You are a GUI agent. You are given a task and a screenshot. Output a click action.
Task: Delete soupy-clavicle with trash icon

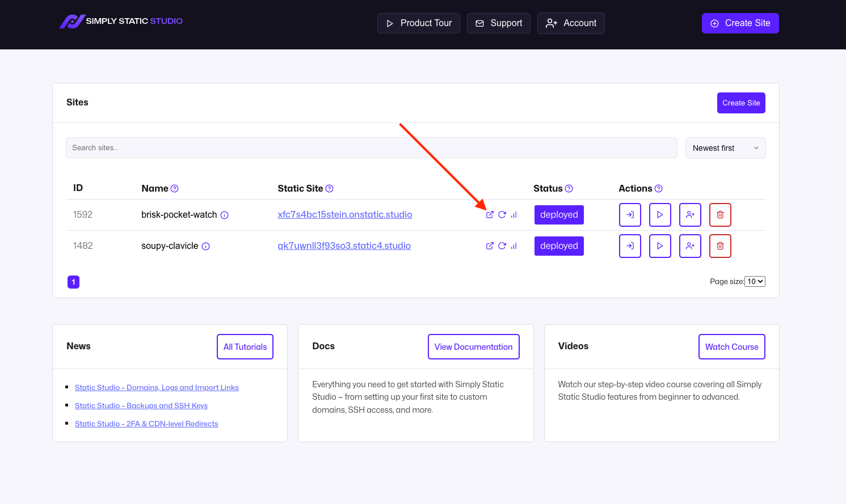[720, 246]
